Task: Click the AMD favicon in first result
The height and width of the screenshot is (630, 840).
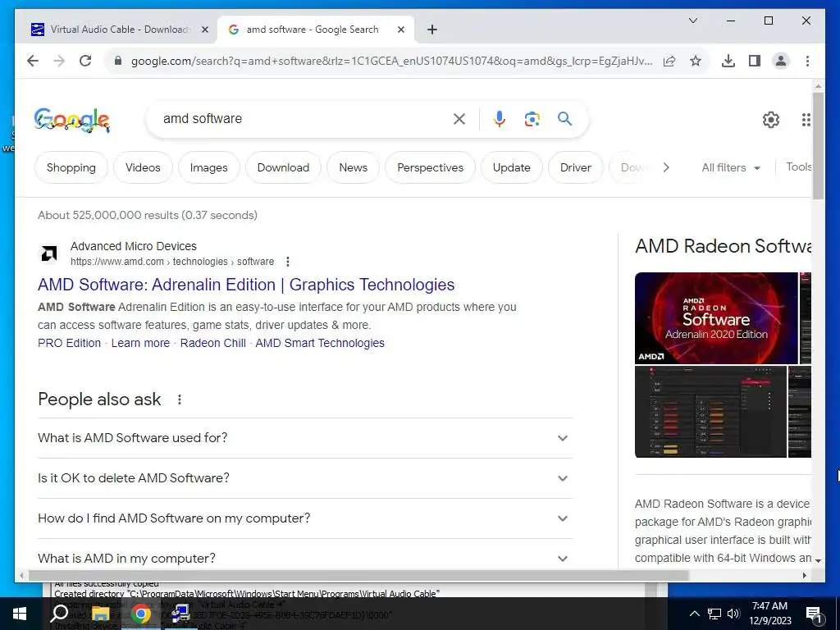Action: pos(48,253)
